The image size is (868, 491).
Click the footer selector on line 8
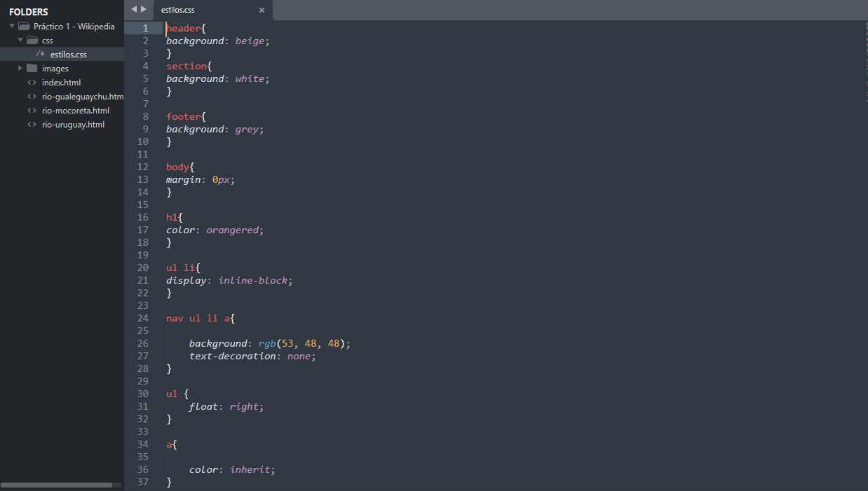[184, 116]
